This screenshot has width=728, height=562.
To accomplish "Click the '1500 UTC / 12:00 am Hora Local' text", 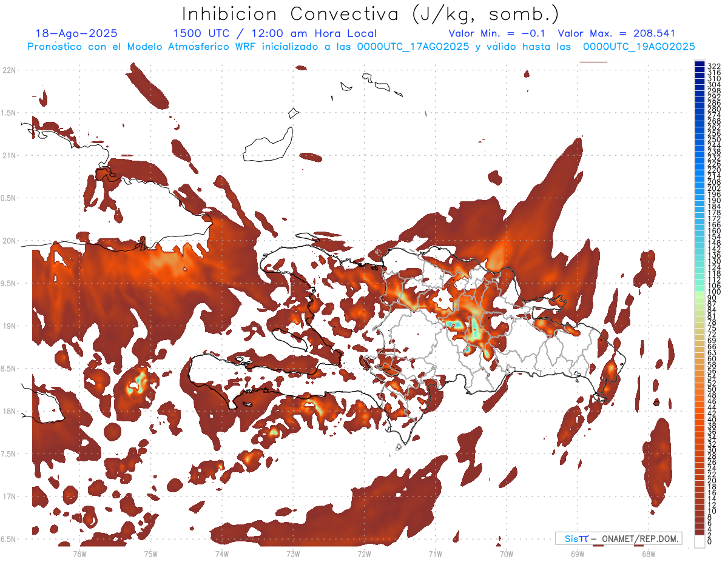I will (x=275, y=34).
